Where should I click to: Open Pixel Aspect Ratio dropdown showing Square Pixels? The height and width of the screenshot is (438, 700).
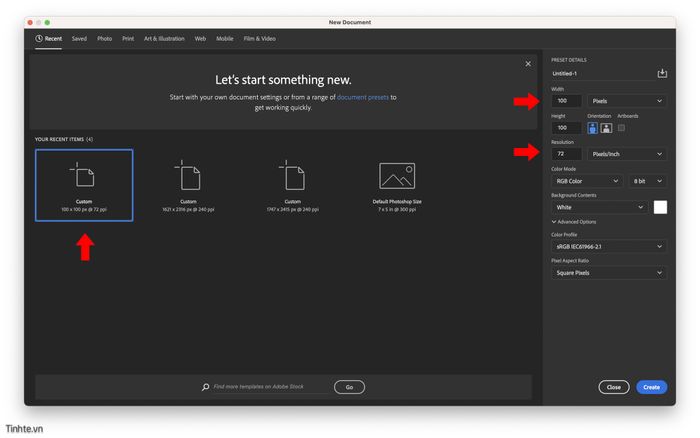click(x=609, y=273)
